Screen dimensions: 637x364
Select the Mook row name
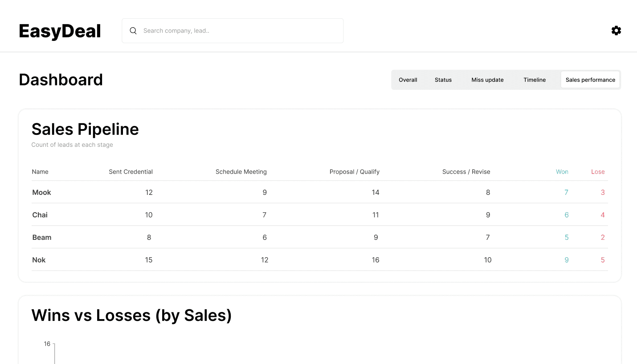[x=42, y=193]
